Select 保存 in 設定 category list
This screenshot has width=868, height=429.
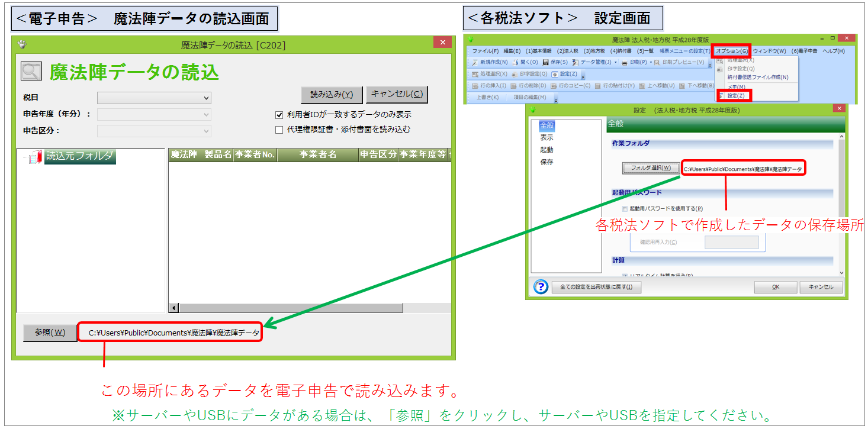click(546, 162)
